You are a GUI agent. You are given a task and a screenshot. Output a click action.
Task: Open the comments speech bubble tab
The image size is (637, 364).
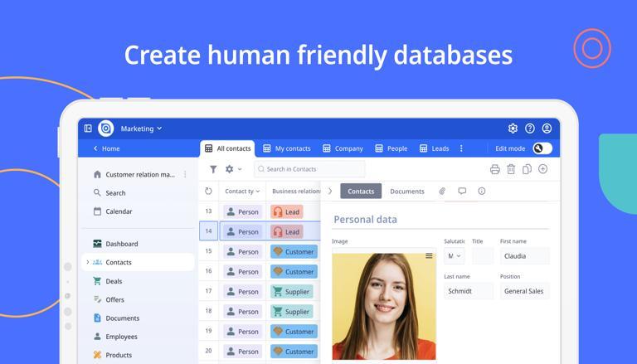tap(462, 191)
